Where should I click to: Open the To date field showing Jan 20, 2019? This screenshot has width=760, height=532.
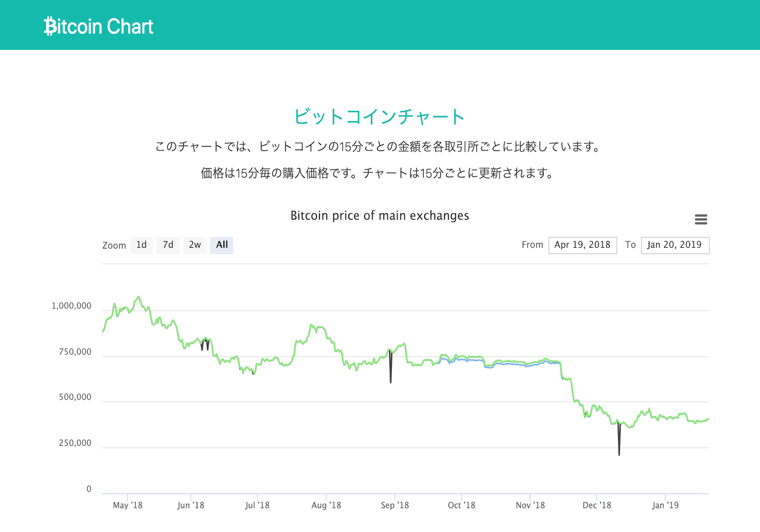(x=675, y=245)
